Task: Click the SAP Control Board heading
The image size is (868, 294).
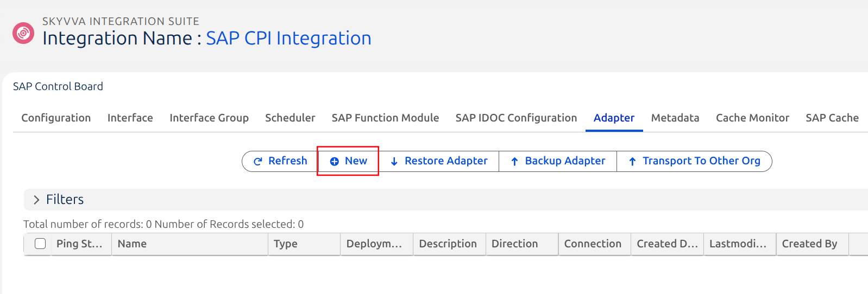Action: (x=58, y=86)
